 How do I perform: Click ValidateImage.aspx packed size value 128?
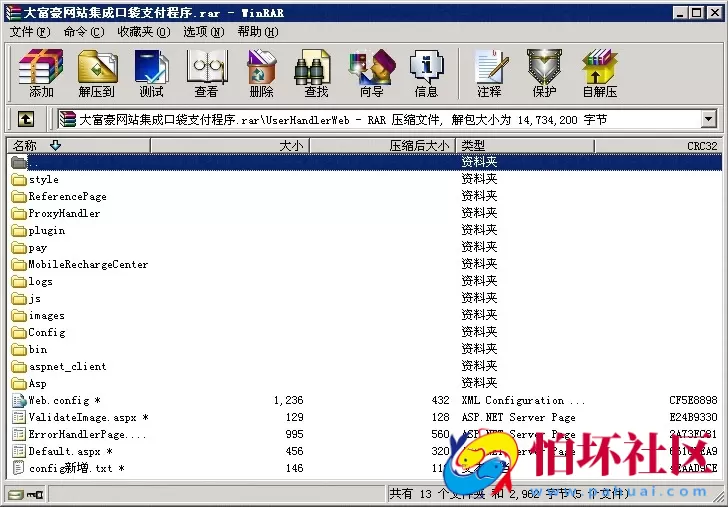[440, 417]
